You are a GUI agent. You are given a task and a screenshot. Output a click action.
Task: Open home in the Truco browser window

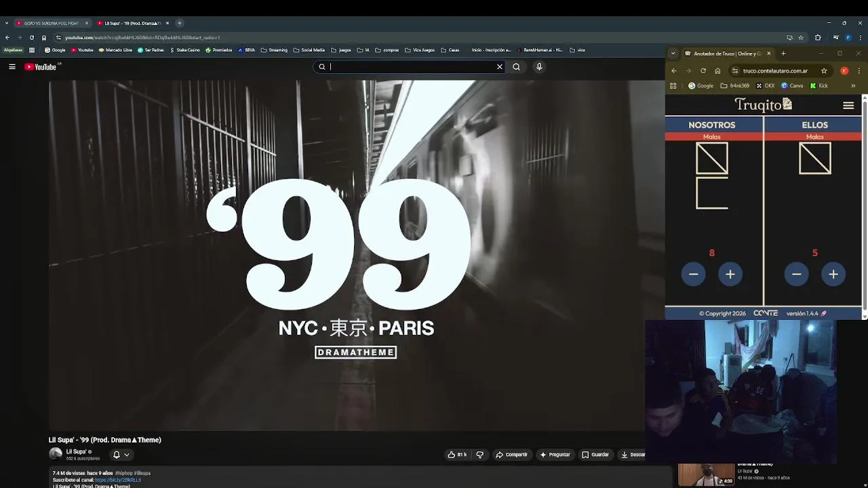pos(717,70)
